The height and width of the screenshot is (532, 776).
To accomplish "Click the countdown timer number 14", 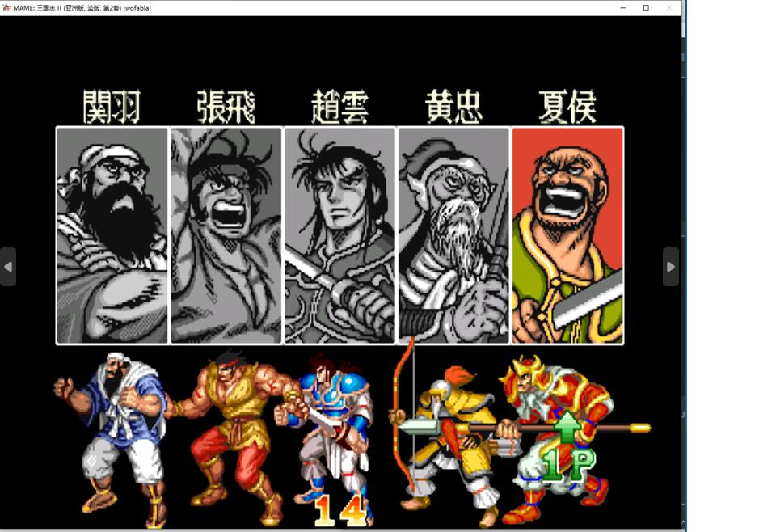I will (x=340, y=511).
